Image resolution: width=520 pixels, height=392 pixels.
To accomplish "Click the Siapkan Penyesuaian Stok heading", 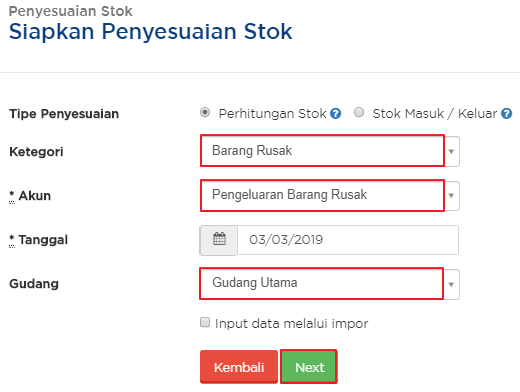I will tap(151, 32).
